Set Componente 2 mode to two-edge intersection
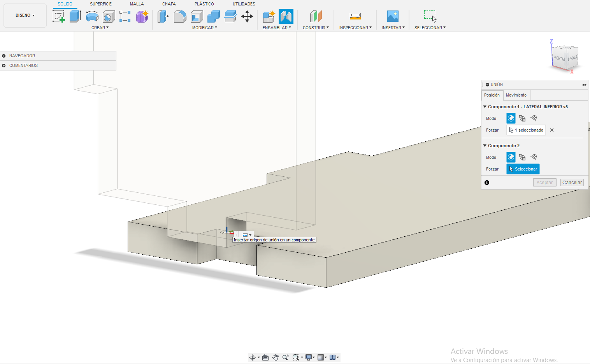 click(534, 157)
